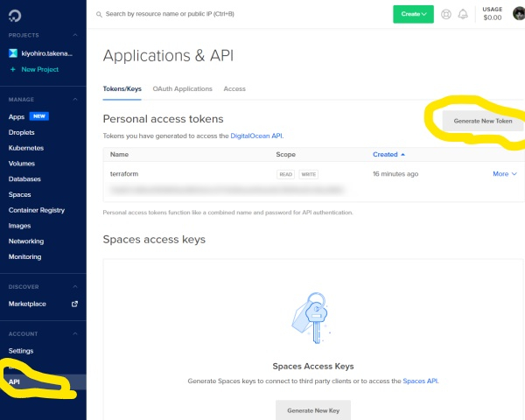This screenshot has height=420, width=525.
Task: Open Apps in the sidebar
Action: point(17,117)
